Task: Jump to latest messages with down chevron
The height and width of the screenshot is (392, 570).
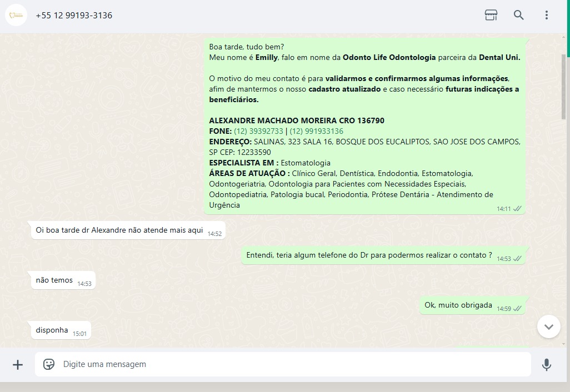Action: tap(548, 326)
